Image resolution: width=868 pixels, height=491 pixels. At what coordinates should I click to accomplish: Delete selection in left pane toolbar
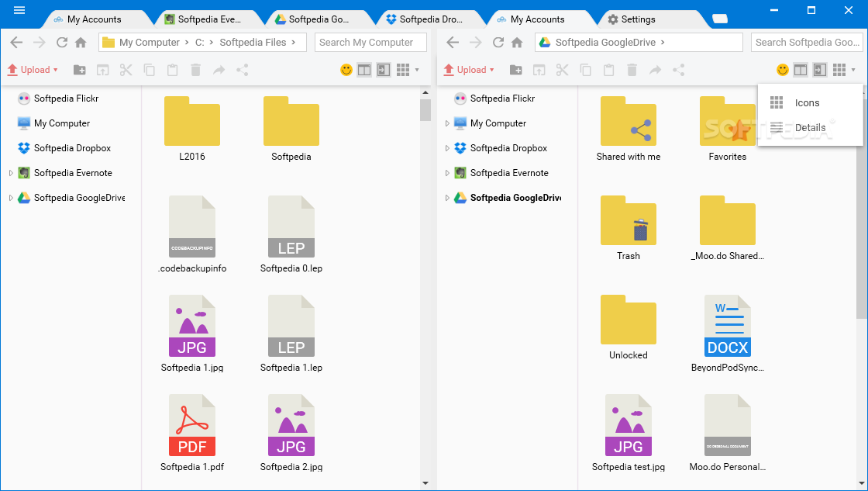(195, 70)
